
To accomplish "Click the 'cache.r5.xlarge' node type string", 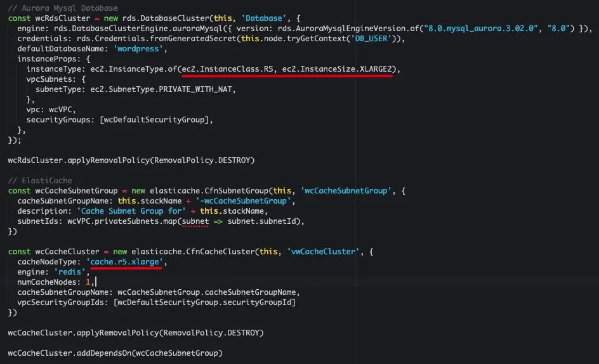I will point(124,262).
